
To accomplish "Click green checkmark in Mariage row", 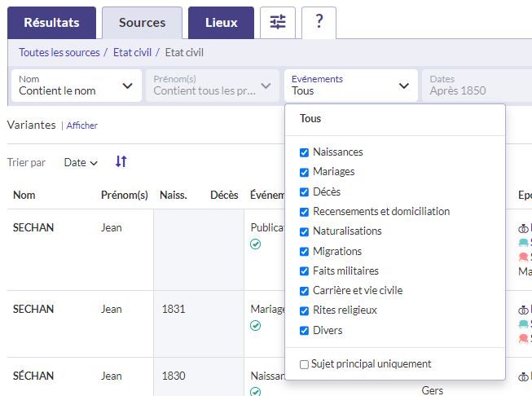I will 256,325.
